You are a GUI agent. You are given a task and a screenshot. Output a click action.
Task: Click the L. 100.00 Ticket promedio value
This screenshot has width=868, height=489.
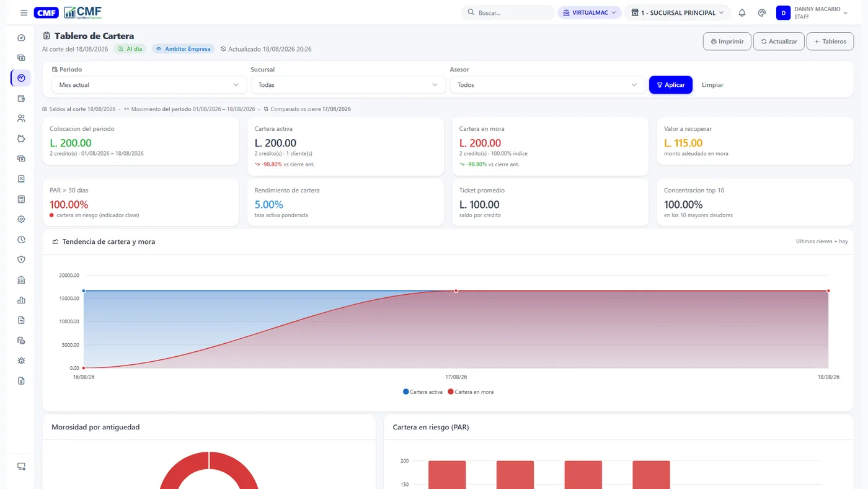tap(479, 205)
